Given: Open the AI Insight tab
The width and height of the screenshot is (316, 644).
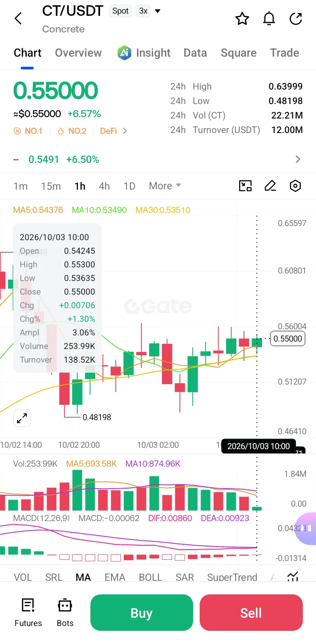Looking at the screenshot, I should point(144,53).
